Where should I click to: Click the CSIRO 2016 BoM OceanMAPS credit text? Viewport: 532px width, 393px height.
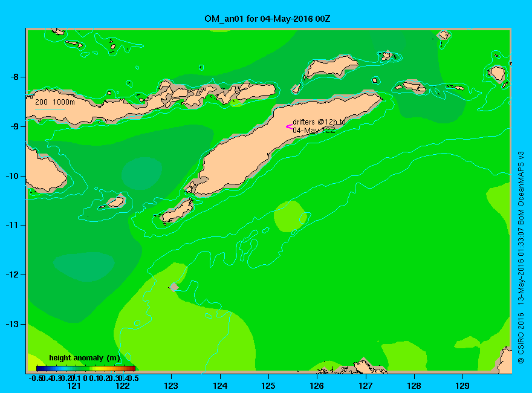[521, 258]
